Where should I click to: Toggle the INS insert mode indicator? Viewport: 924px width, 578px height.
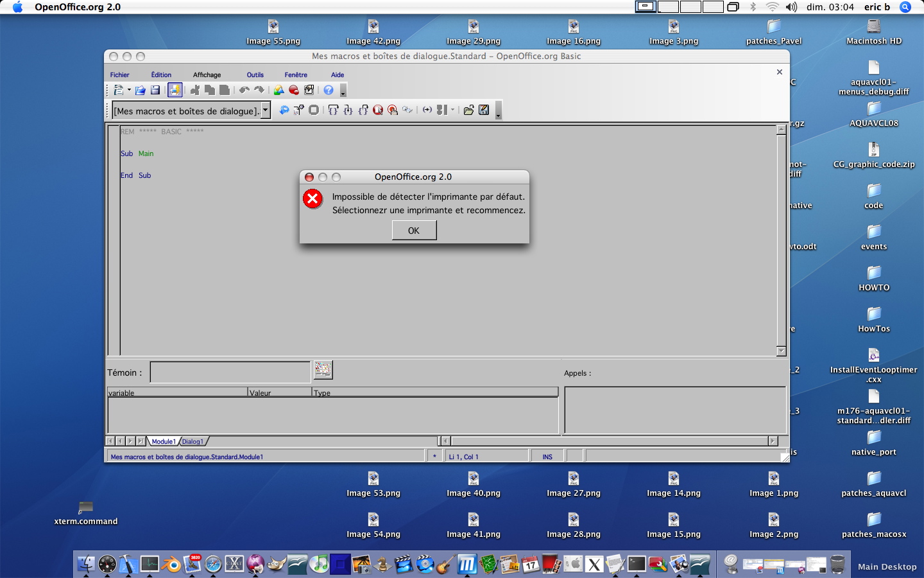(x=547, y=457)
